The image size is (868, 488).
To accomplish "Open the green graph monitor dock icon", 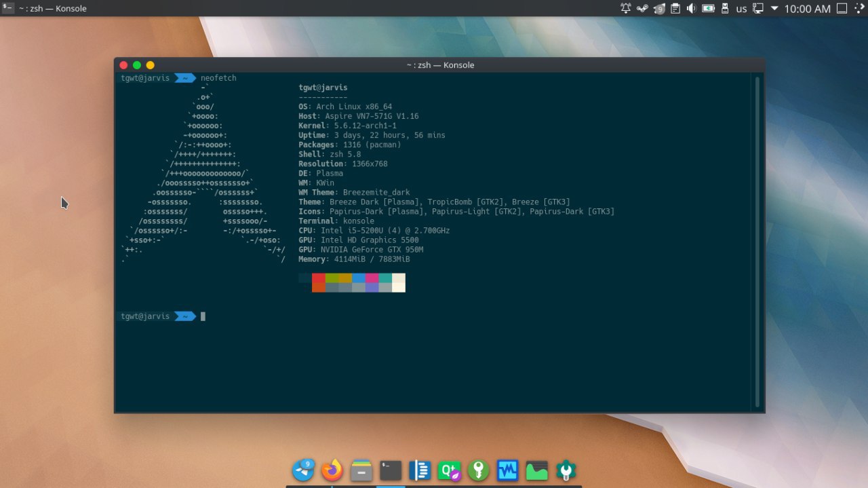I will click(537, 470).
